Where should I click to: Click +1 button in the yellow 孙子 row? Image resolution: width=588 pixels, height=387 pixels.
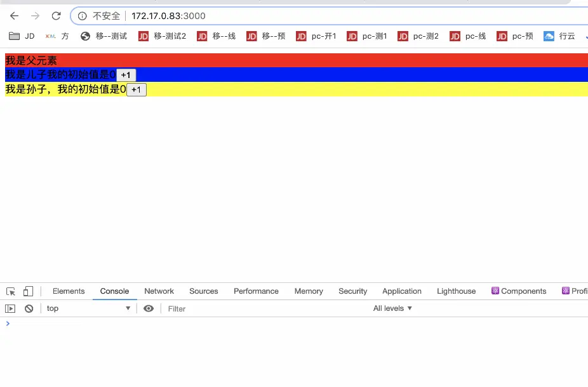click(x=137, y=89)
